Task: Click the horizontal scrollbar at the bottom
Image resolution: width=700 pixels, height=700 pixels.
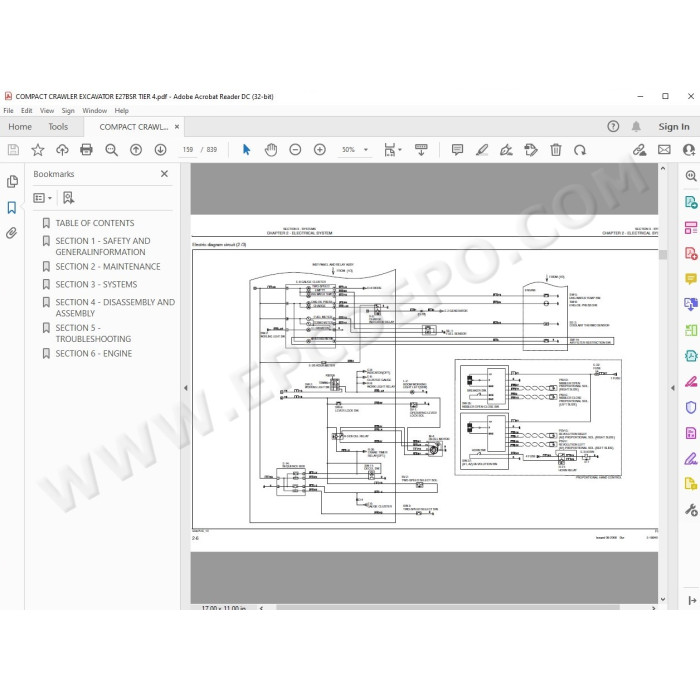Action: (448, 608)
